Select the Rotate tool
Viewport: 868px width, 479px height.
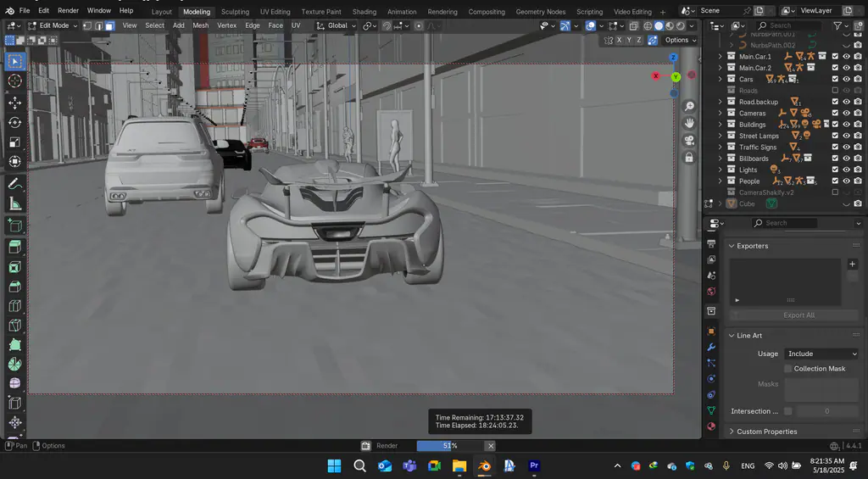15,122
